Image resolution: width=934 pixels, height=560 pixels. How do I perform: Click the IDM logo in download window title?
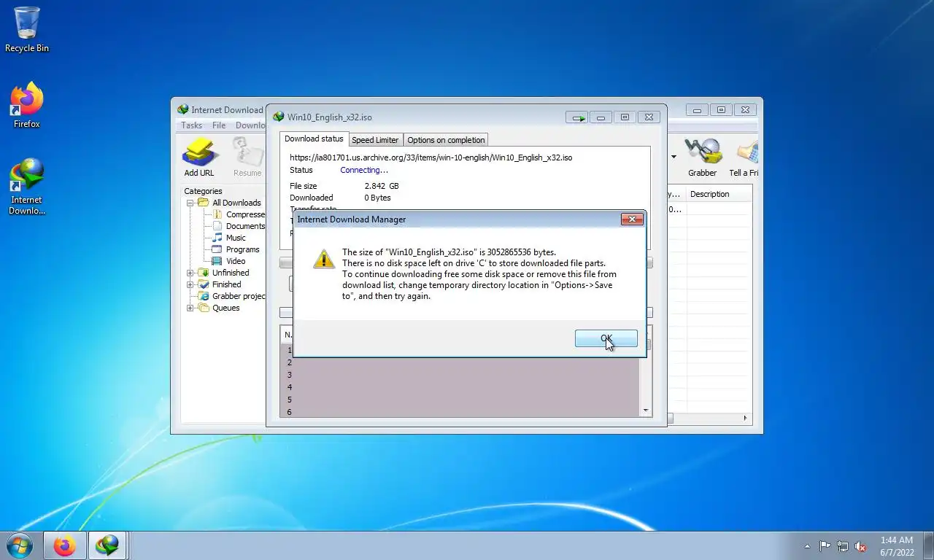(x=278, y=117)
